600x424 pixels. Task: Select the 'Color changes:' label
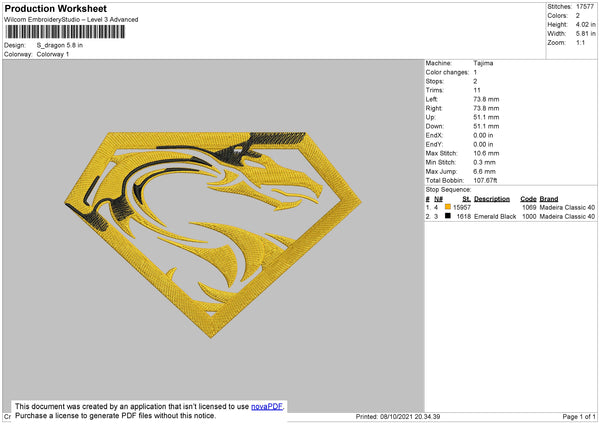click(447, 72)
